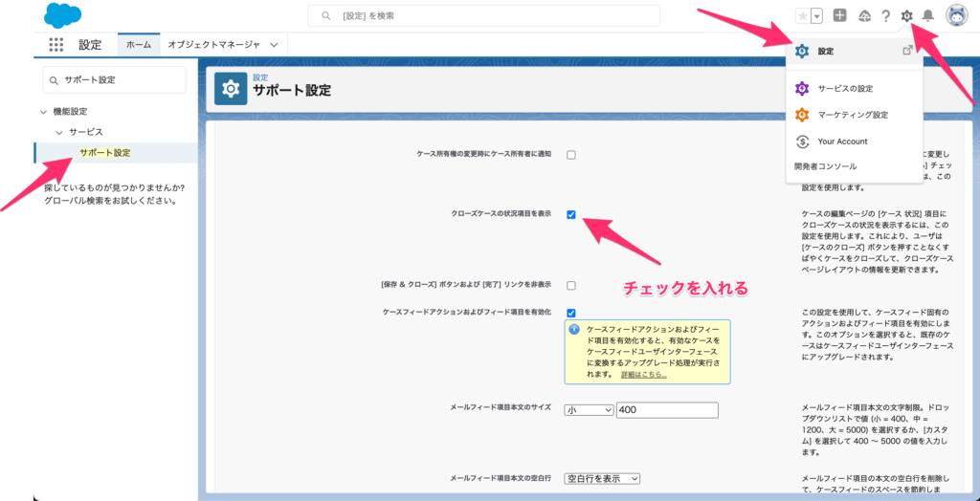Click the orange マーケティング設定 gear icon
This screenshot has height=501, width=980.
[802, 115]
